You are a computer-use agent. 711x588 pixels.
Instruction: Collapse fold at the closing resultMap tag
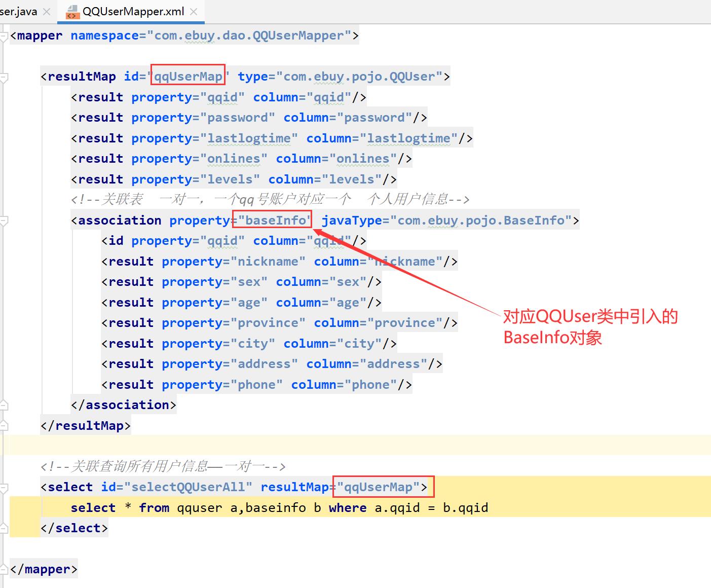click(x=4, y=426)
